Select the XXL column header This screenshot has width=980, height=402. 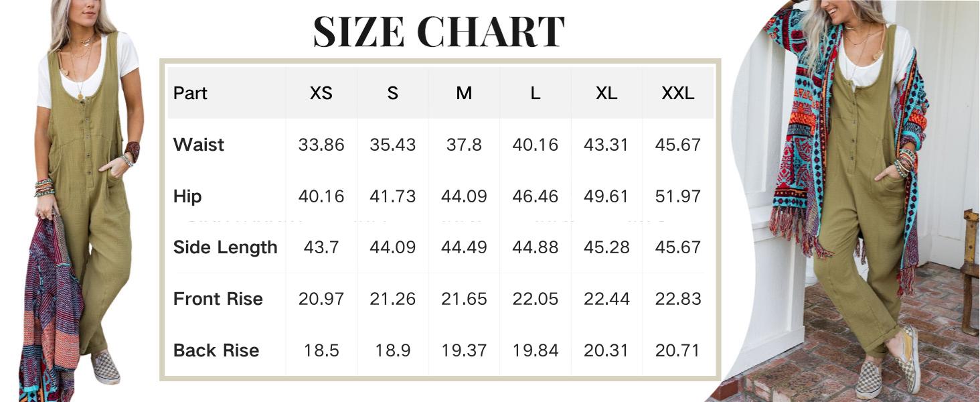[x=678, y=93]
